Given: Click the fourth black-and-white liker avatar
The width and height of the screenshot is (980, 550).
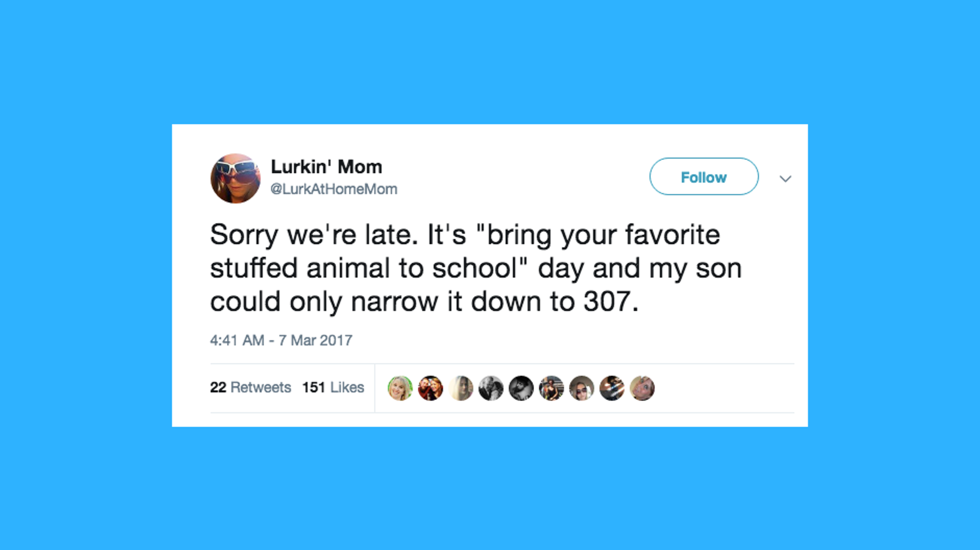Looking at the screenshot, I should pyautogui.click(x=491, y=388).
